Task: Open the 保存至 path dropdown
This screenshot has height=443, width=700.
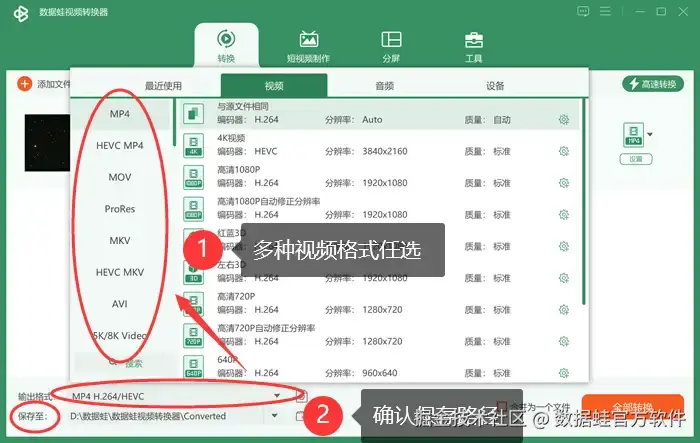Action: [x=274, y=416]
